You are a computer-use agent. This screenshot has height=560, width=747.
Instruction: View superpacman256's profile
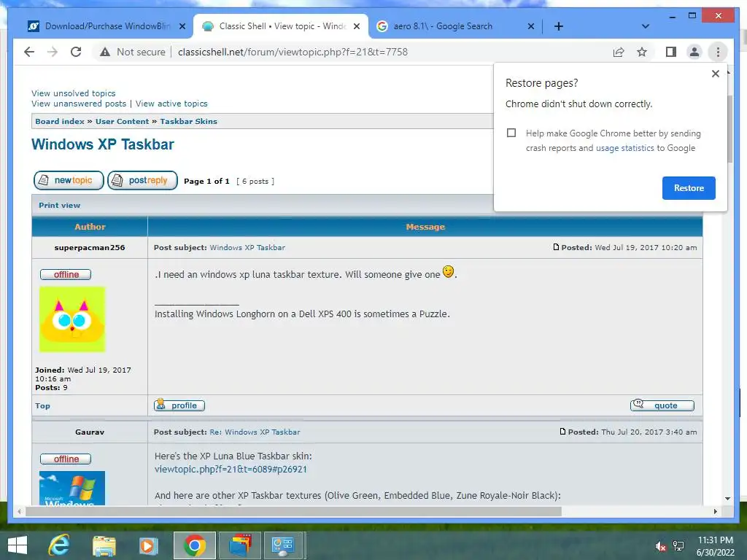tap(179, 405)
